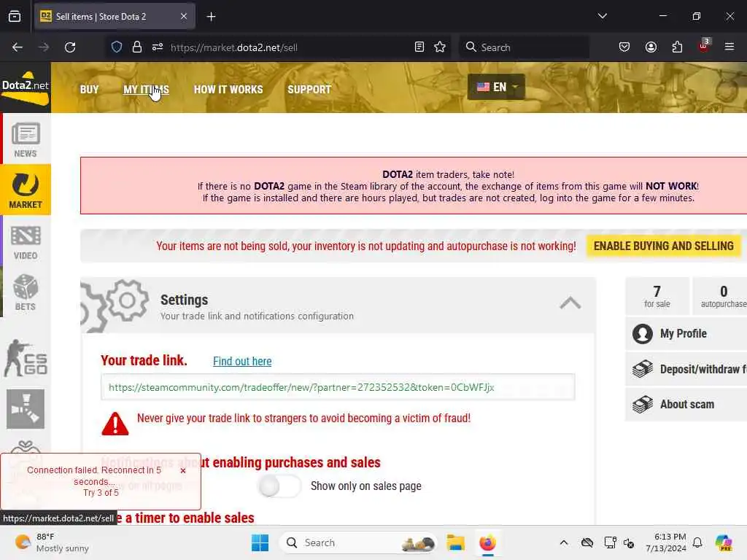Follow the Find out here link
This screenshot has height=560, width=747.
click(242, 362)
